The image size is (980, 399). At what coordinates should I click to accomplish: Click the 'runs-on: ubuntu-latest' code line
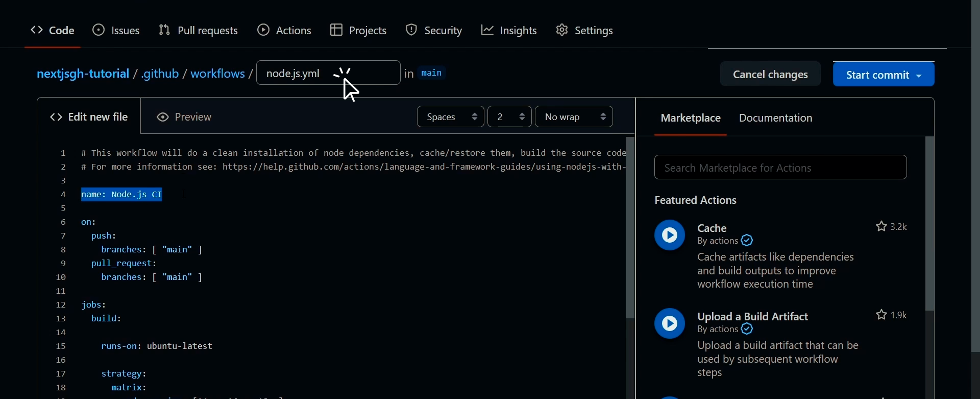(157, 346)
